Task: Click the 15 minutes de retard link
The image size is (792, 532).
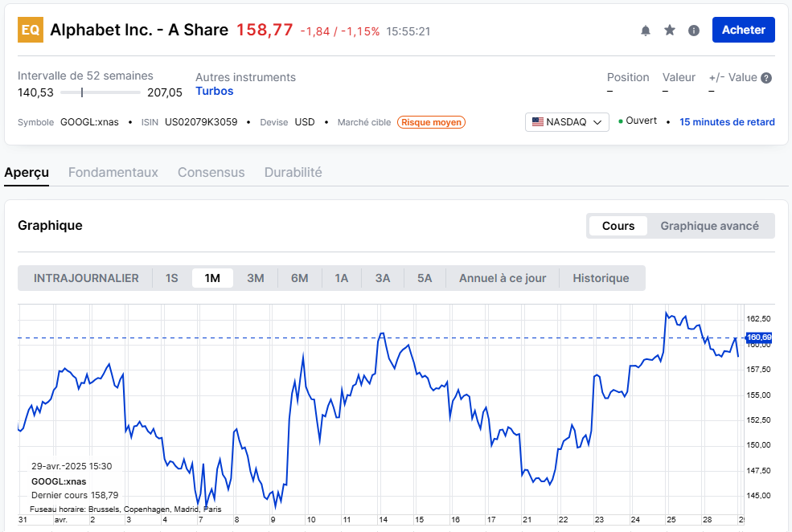Action: coord(727,122)
